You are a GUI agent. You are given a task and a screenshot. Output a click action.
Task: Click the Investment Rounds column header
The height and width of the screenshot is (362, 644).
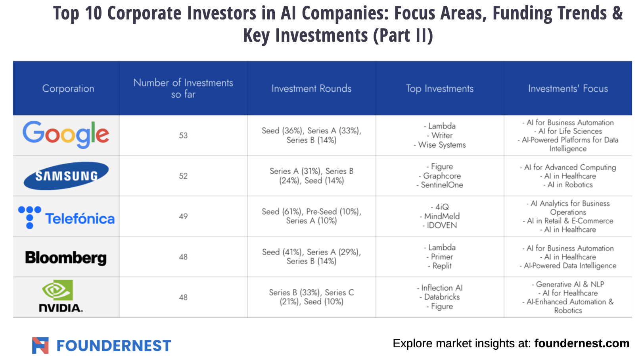[x=311, y=89]
